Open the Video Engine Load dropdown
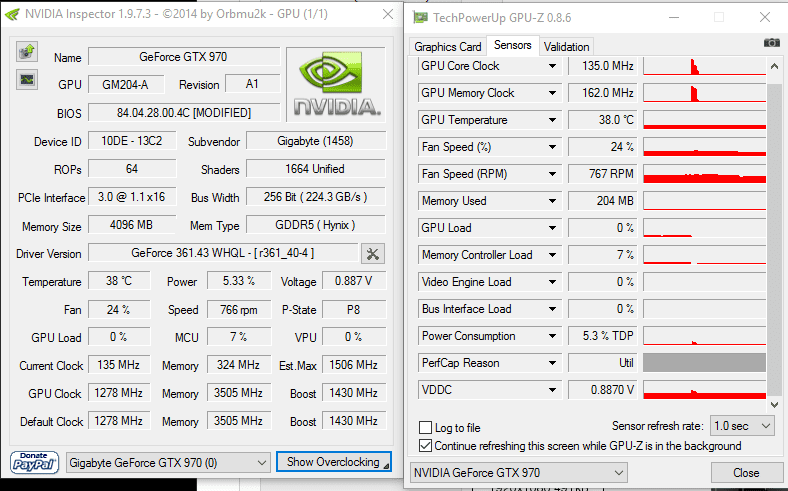 pos(552,282)
